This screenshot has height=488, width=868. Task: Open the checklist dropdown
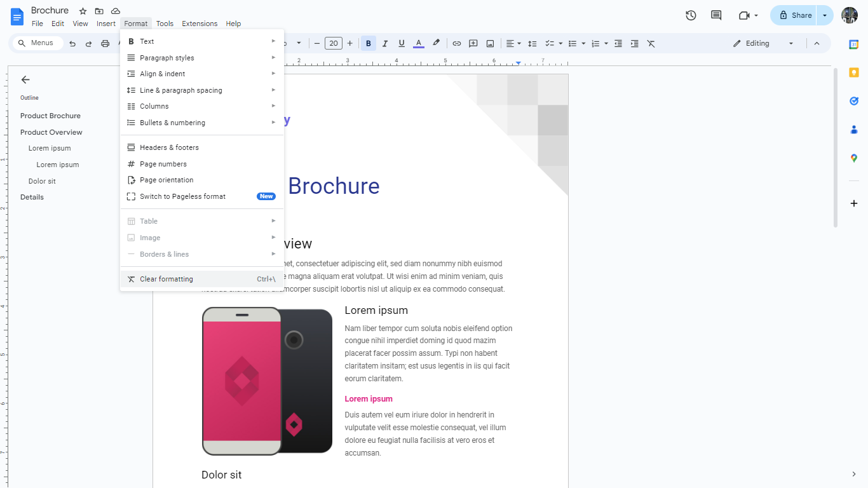point(553,43)
